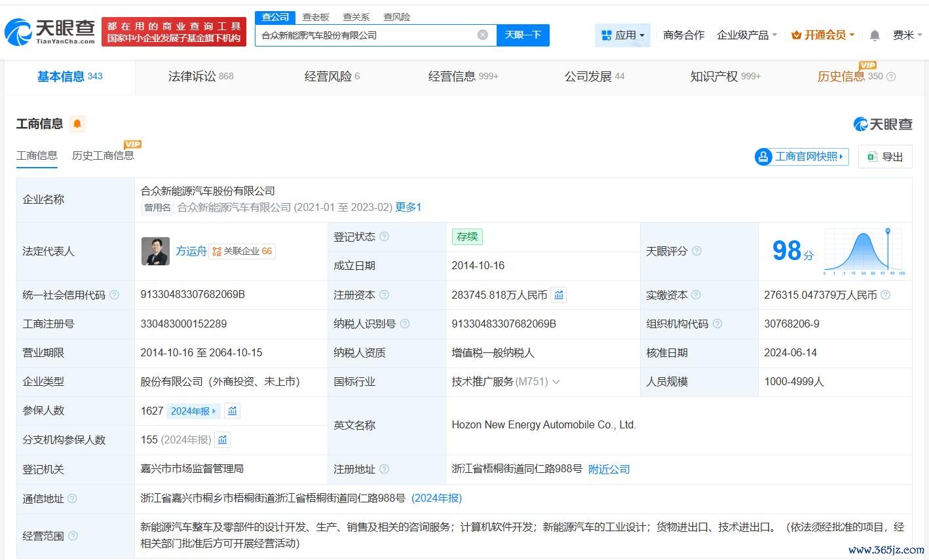929x560 pixels.
Task: Click the 关联企业 network icon
Action: (x=216, y=251)
